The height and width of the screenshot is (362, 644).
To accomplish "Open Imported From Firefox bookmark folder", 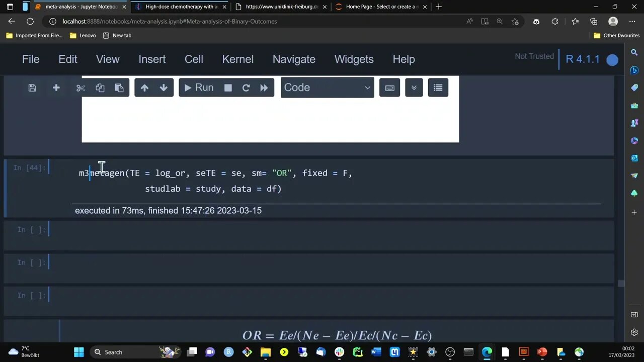I will (x=34, y=36).
